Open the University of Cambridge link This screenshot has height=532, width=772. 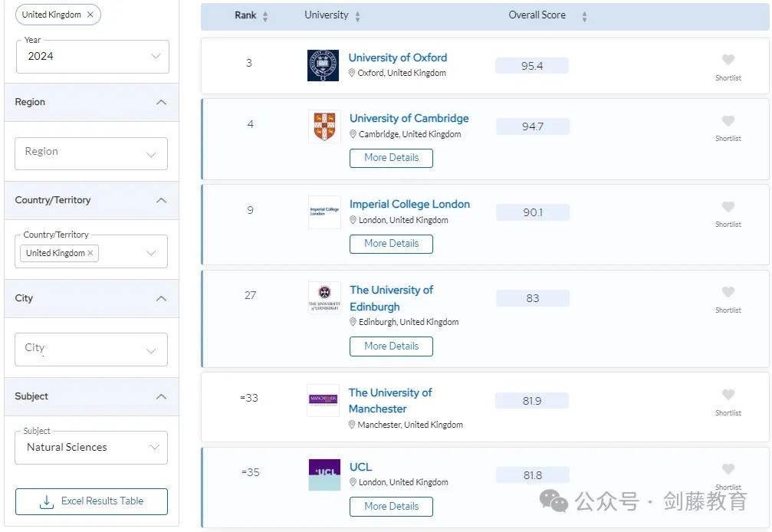[409, 118]
